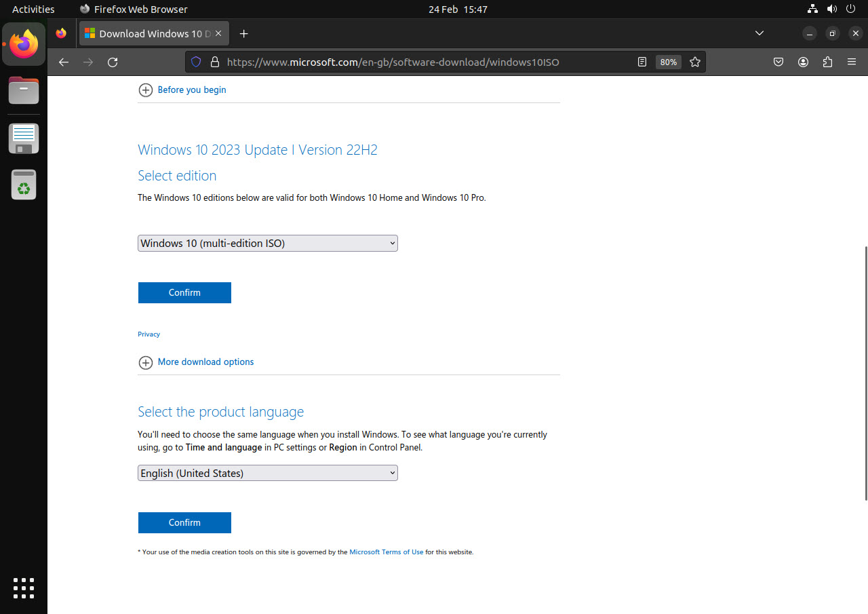This screenshot has width=868, height=614.
Task: Open reader view for the page
Action: click(x=642, y=62)
